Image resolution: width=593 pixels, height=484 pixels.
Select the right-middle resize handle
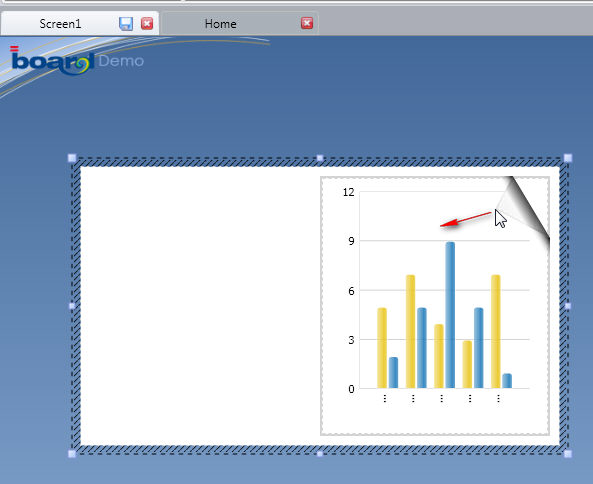point(568,306)
